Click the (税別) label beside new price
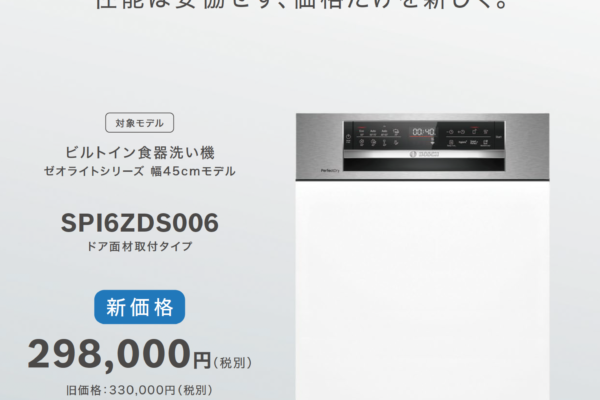The image size is (600, 400). pyautogui.click(x=232, y=362)
